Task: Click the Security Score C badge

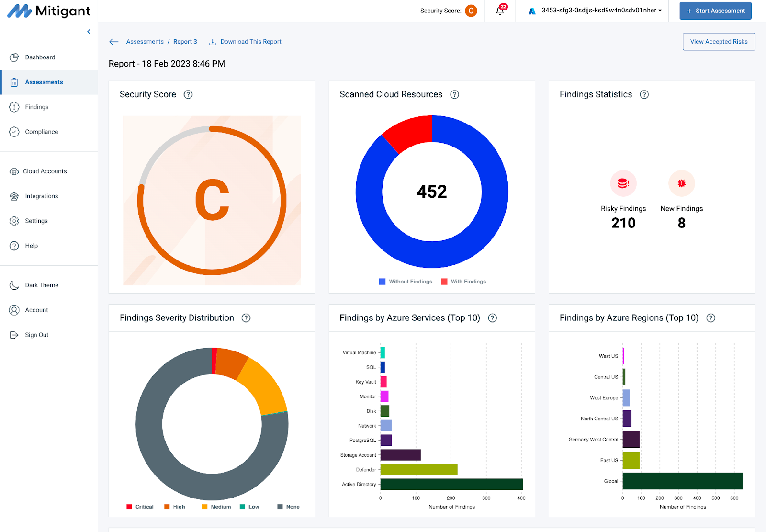Action: click(471, 11)
